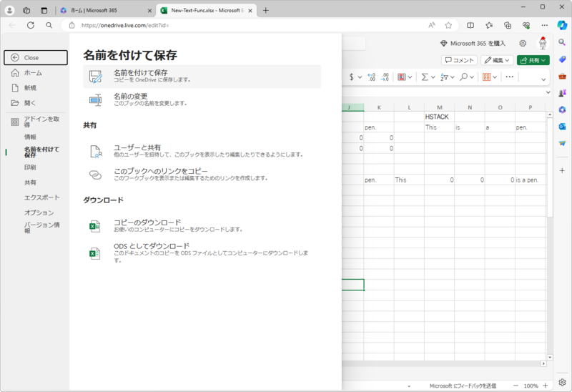Click the account avatar picture

(543, 43)
